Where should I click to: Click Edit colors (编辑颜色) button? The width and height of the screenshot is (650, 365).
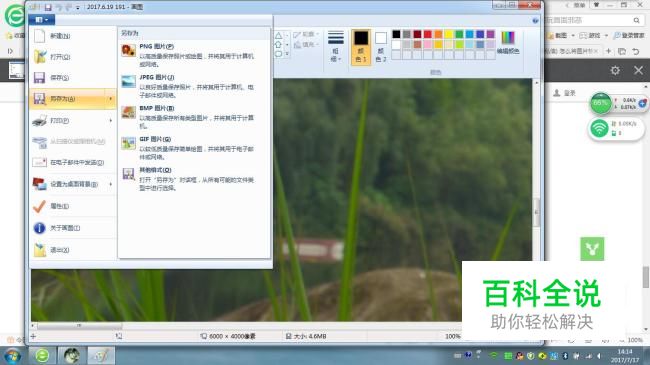click(508, 43)
